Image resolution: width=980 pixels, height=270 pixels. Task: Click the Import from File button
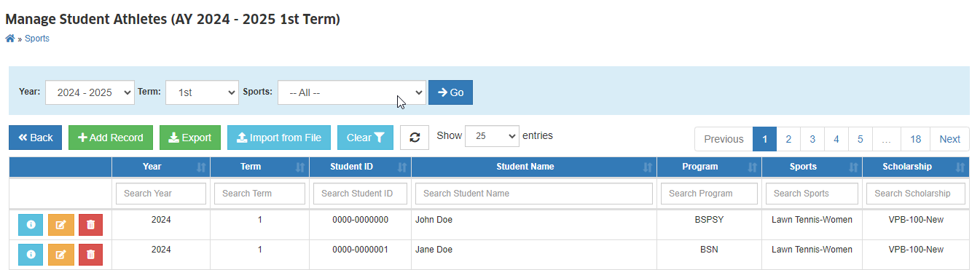pyautogui.click(x=279, y=138)
